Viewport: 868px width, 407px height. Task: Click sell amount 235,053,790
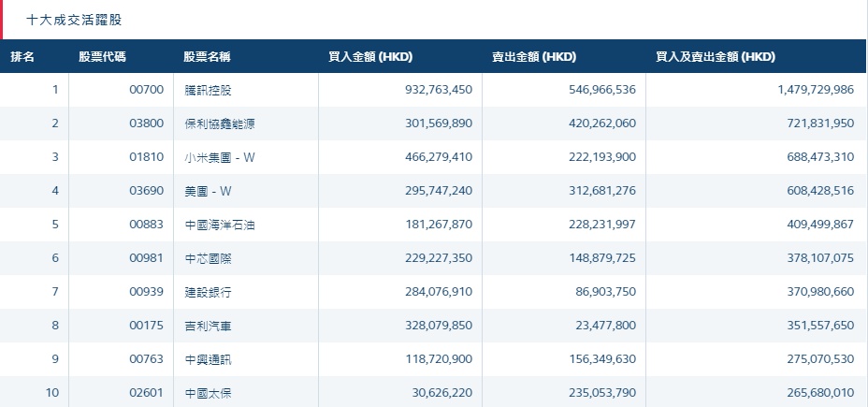(x=602, y=394)
